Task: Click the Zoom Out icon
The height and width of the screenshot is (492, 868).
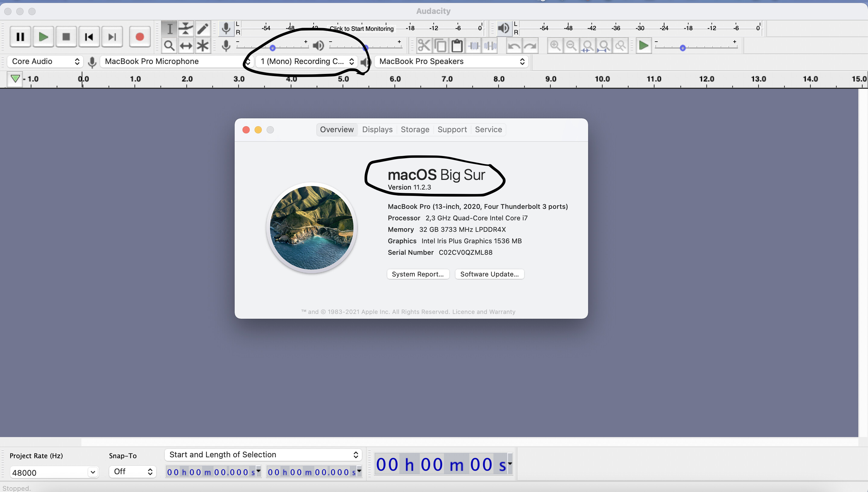Action: [571, 46]
